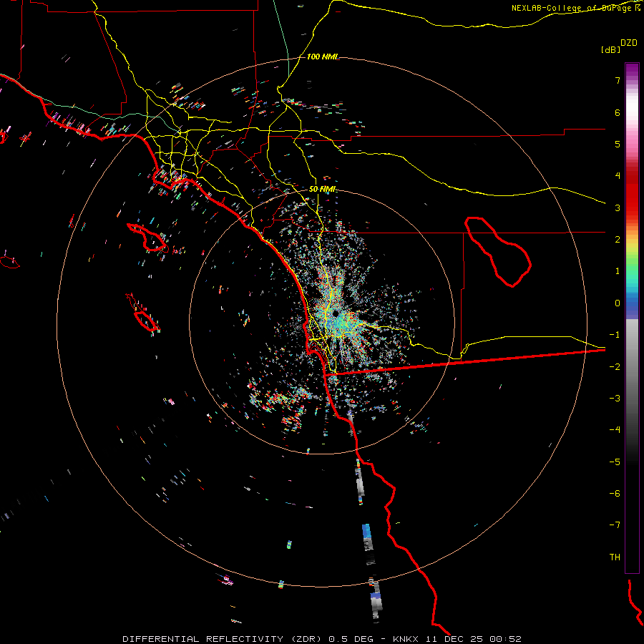Click the 11 DEC 25 00:52 timestamp

pyautogui.click(x=474, y=639)
